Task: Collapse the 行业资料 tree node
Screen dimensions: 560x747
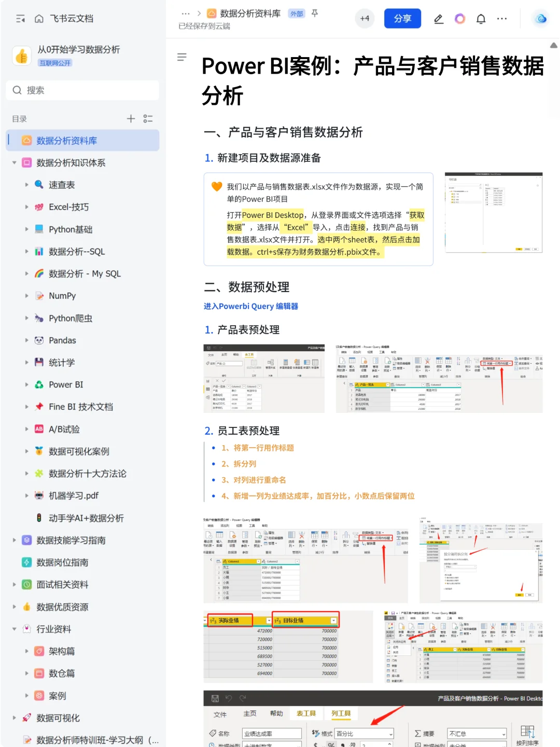Action: [15, 629]
